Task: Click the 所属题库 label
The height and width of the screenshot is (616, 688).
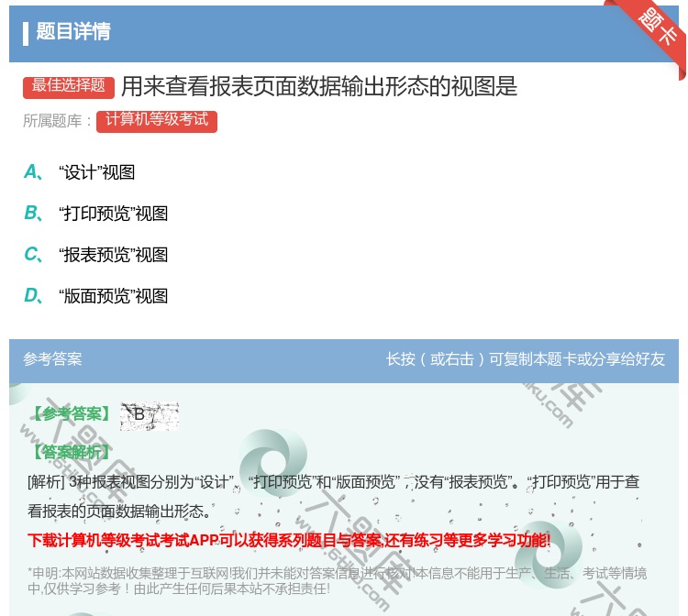Action: (57, 121)
